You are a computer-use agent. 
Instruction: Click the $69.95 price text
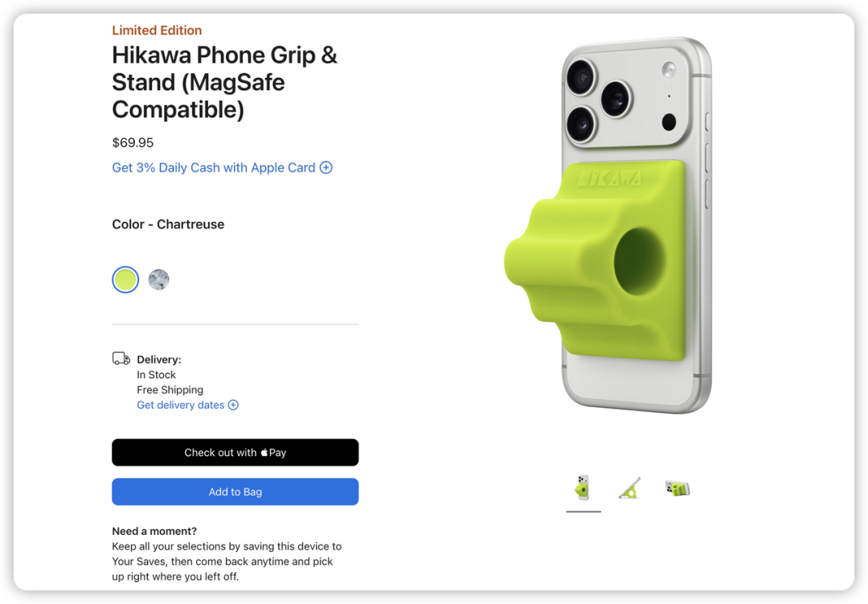click(x=133, y=142)
